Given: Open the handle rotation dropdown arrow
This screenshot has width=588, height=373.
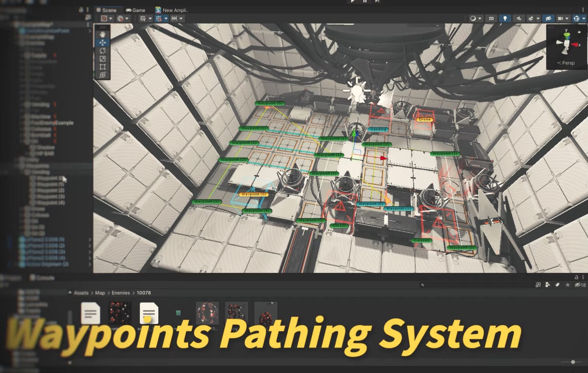Looking at the screenshot, I should [x=127, y=18].
